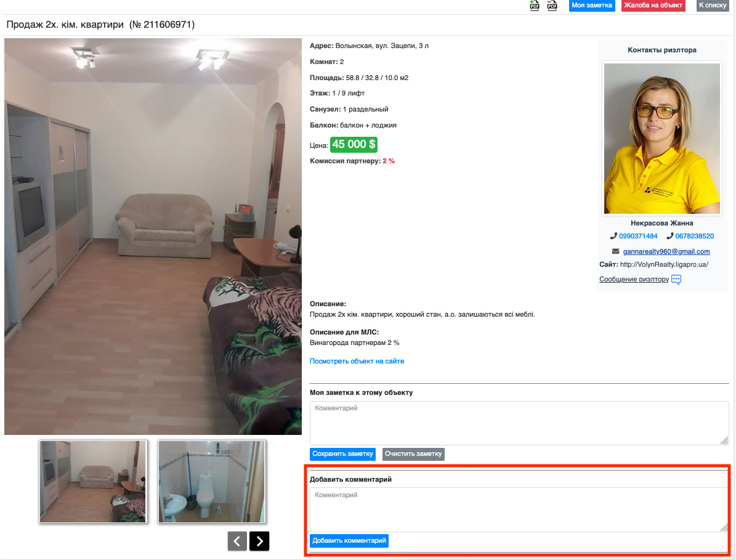Click the address 'Волынская, вул. Зацепи, 3 л'

(382, 46)
